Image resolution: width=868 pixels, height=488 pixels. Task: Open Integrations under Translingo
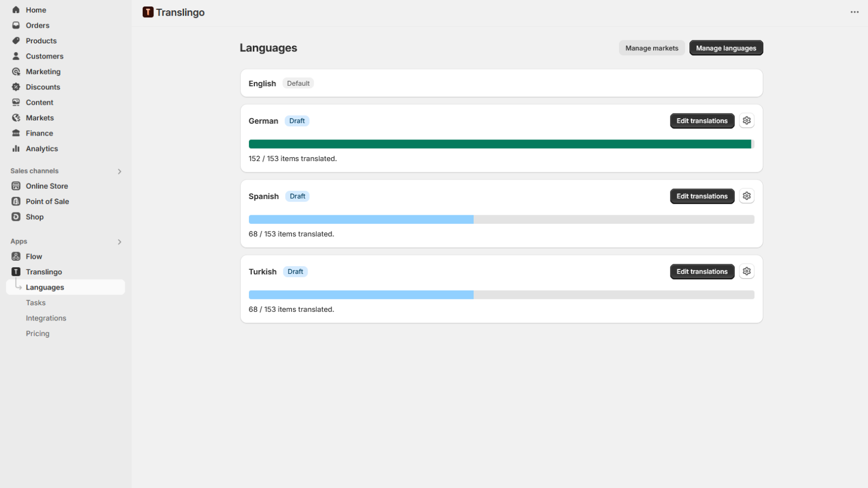point(46,318)
